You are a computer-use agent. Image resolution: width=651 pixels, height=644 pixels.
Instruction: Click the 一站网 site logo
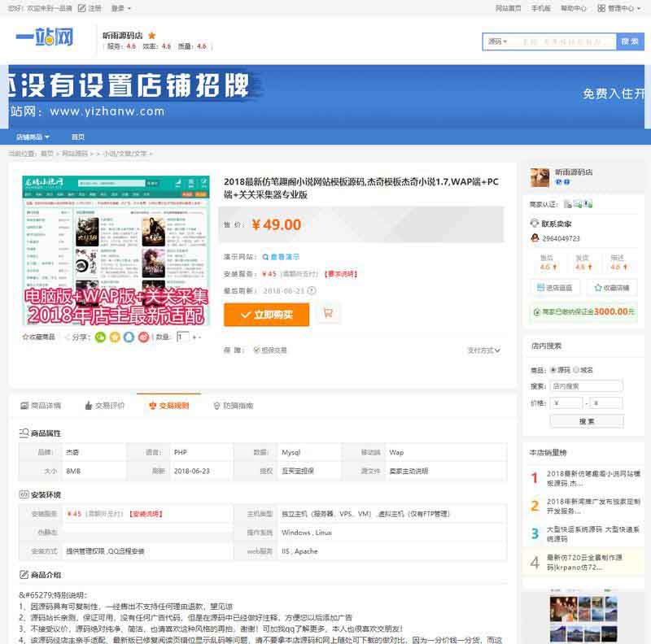(46, 38)
